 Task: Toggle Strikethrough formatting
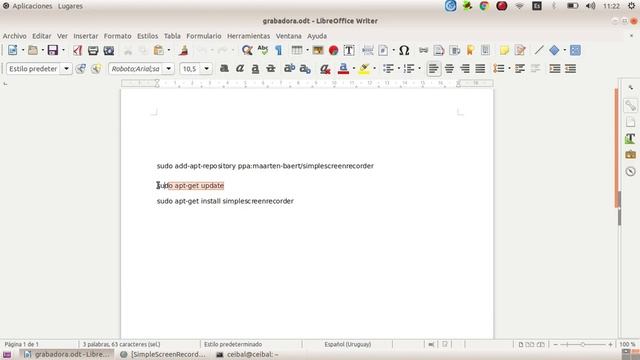click(x=271, y=69)
